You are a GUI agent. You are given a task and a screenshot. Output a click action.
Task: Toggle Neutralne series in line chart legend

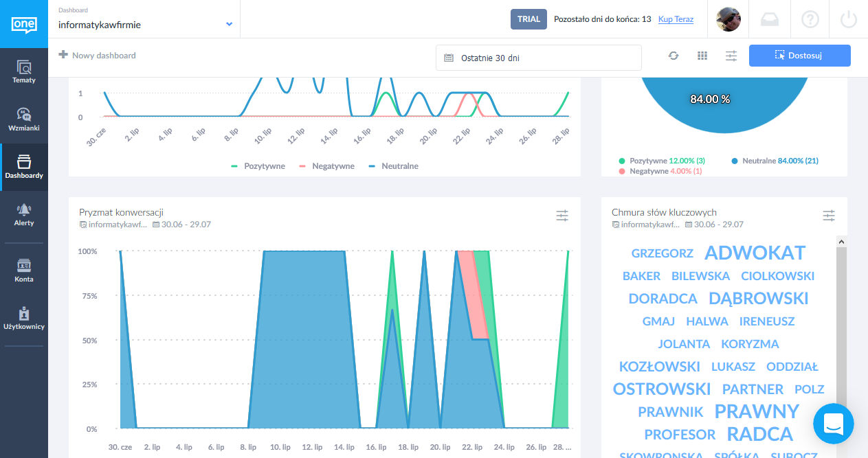tap(392, 166)
